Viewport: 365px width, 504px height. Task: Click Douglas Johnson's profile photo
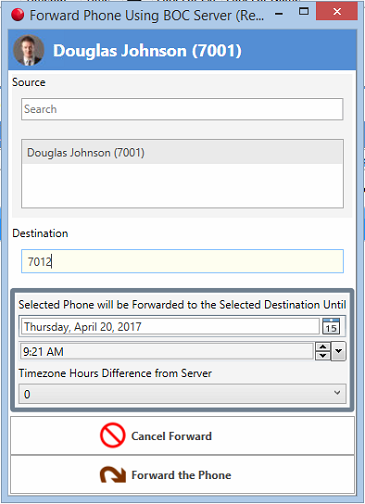(x=28, y=50)
